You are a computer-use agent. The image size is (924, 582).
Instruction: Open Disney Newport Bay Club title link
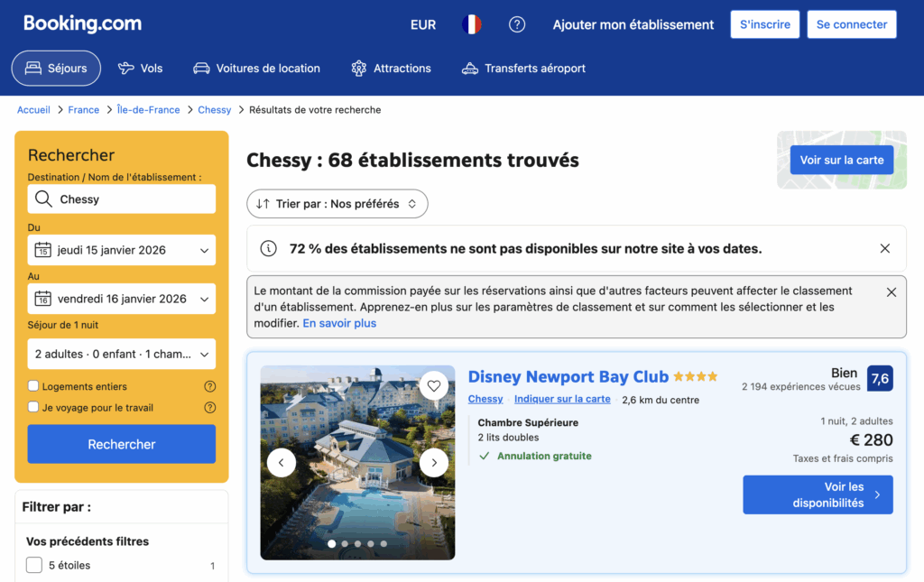pyautogui.click(x=568, y=376)
